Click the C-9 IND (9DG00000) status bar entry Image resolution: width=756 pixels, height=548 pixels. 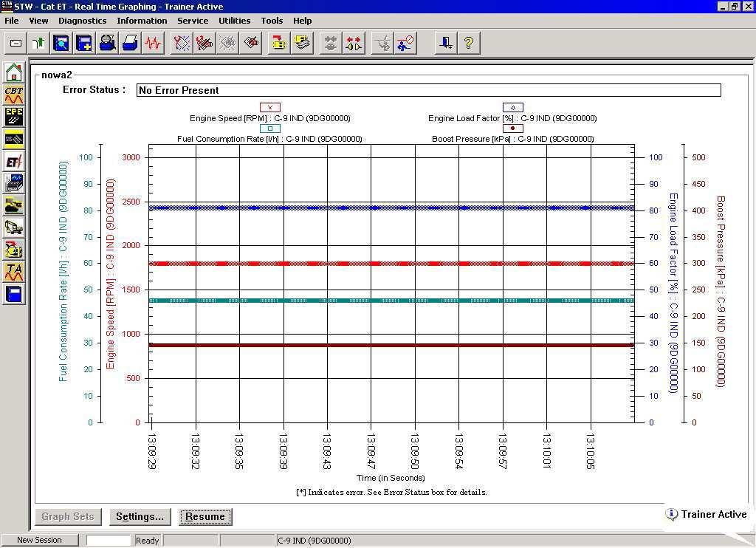(315, 541)
